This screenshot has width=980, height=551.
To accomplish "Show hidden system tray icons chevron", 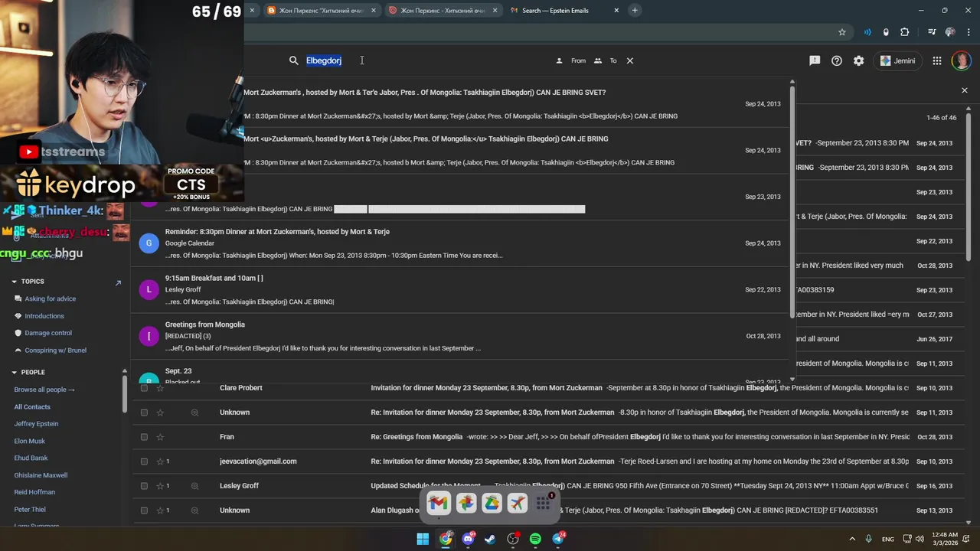I will (852, 540).
